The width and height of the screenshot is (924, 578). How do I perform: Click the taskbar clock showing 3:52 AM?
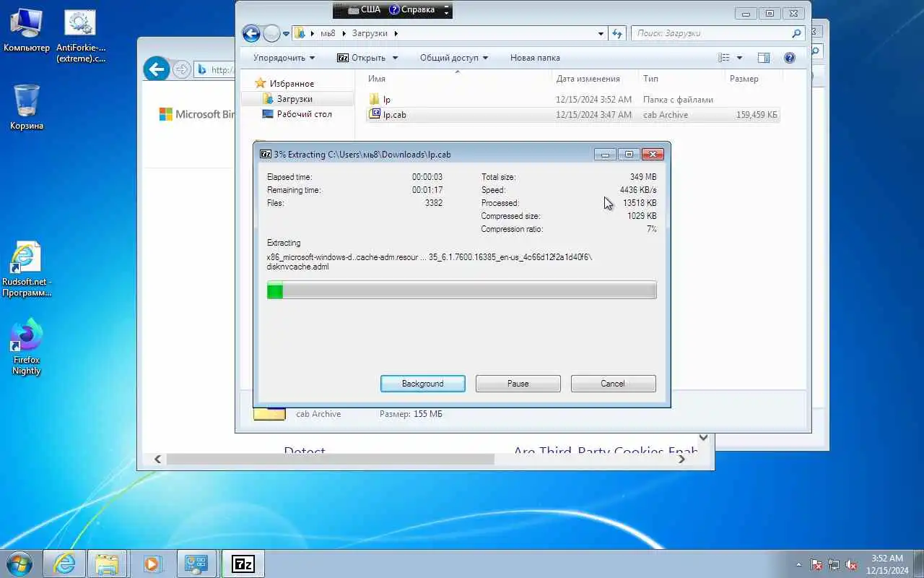[886, 564]
